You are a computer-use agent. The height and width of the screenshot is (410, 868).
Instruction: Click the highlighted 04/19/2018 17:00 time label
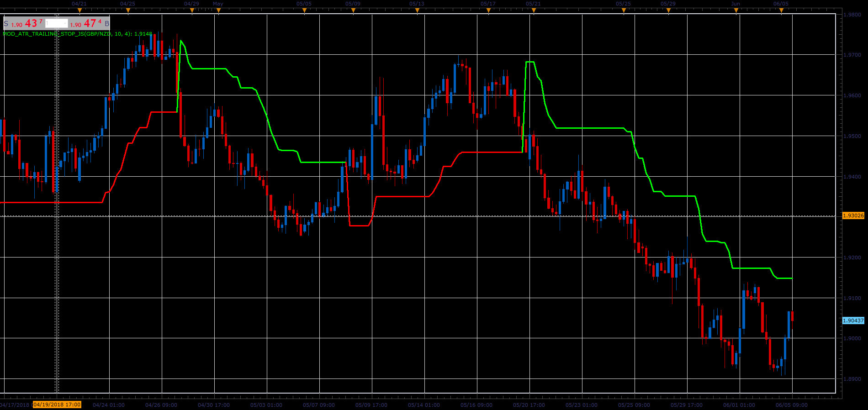(57, 405)
